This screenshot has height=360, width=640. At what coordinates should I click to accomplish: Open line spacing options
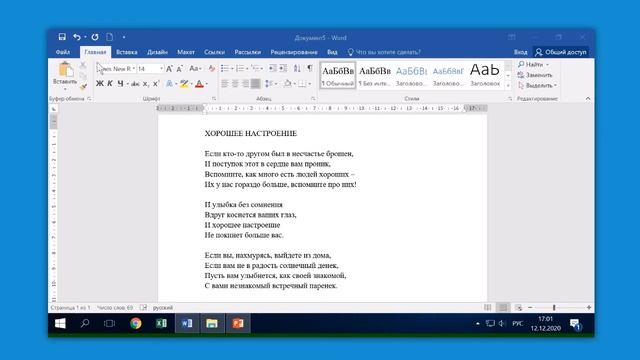[270, 84]
